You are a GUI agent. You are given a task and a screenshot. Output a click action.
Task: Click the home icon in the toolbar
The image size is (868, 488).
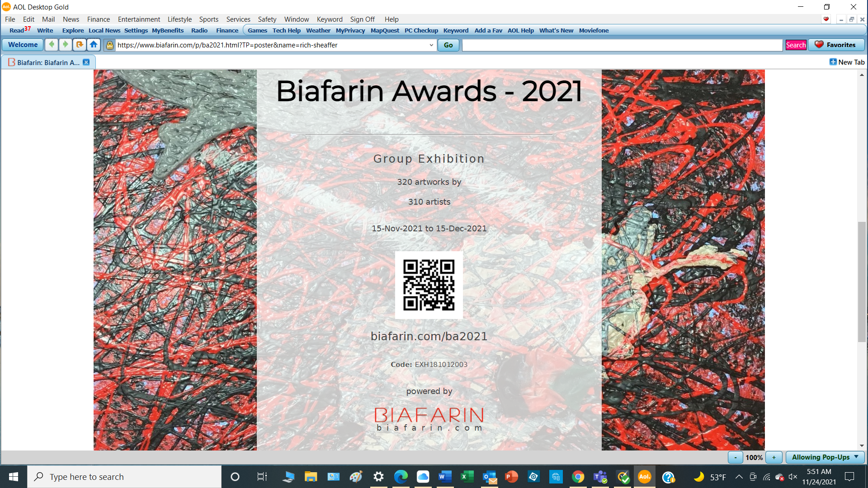[x=94, y=45]
